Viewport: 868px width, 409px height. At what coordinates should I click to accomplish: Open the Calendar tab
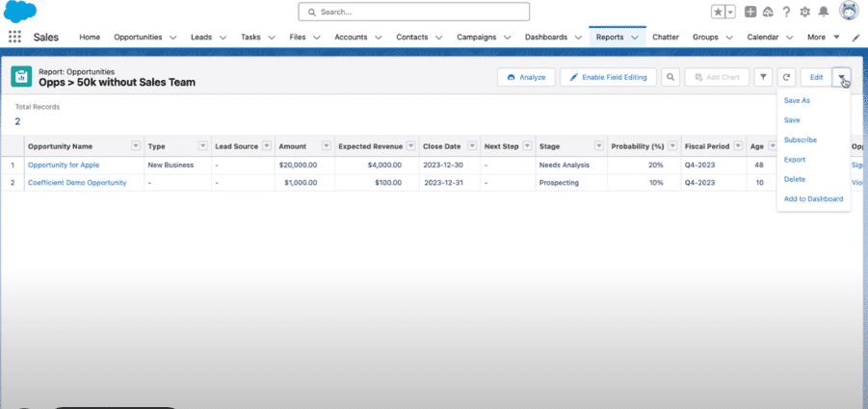(x=763, y=37)
